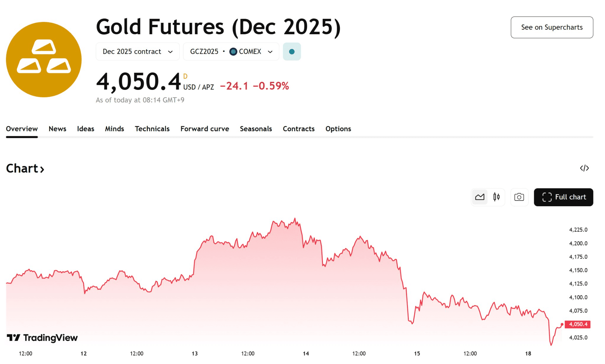
Task: Open embed code icon for chart
Action: pos(584,168)
